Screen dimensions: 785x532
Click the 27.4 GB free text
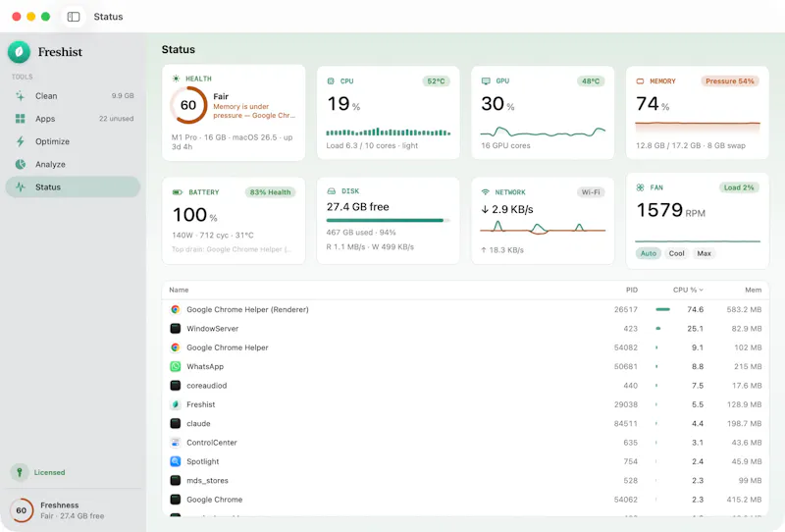point(358,207)
